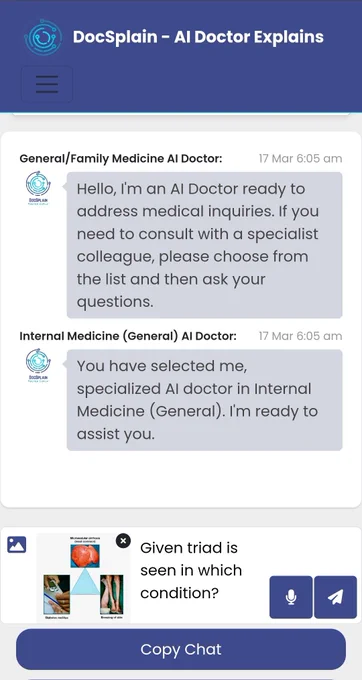Click the General/Family Medicine AI Doctor label
The image size is (362, 680).
(121, 159)
